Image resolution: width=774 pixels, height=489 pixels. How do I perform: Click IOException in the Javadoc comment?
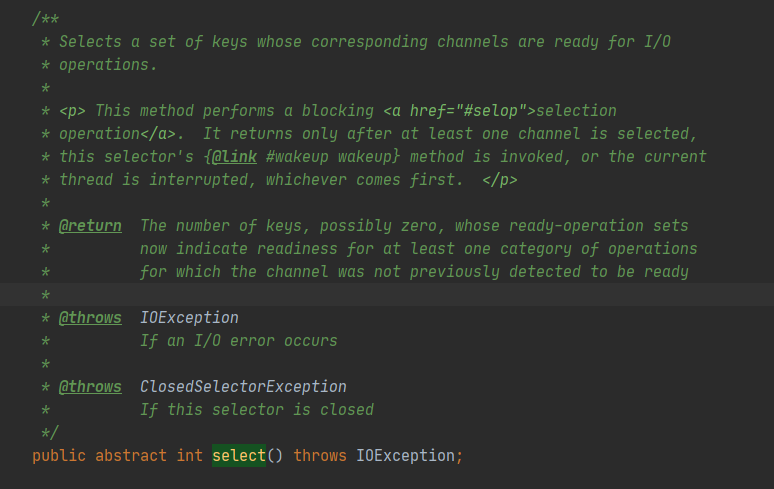click(189, 318)
